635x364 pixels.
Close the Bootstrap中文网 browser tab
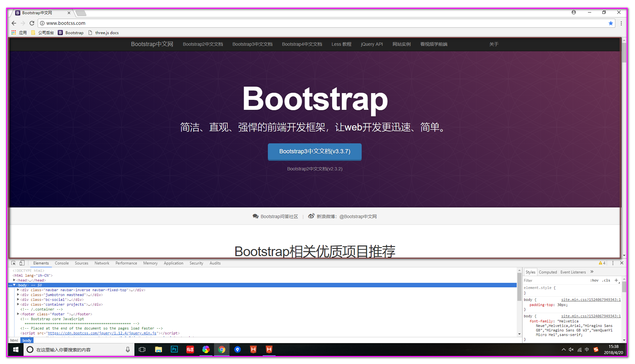point(69,13)
